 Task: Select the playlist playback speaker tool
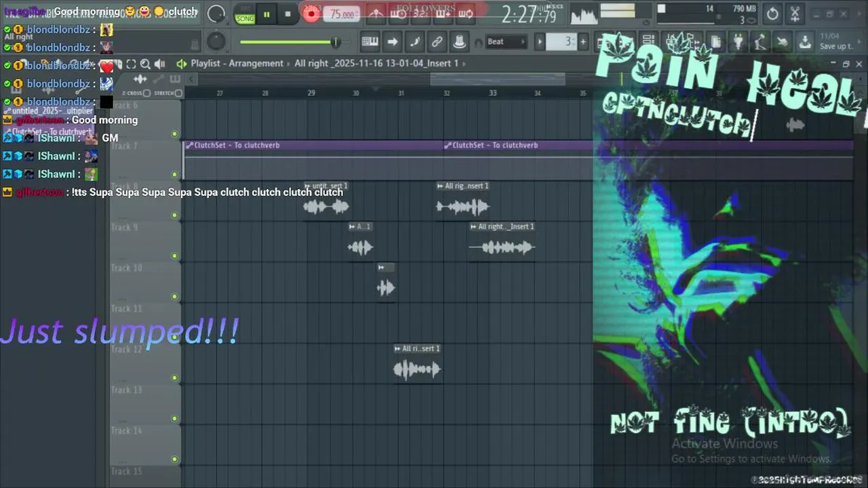point(160,64)
